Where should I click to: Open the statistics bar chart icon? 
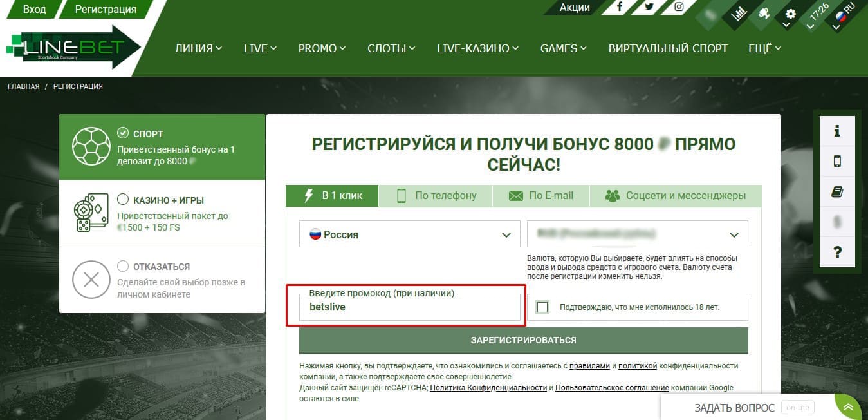pos(740,13)
